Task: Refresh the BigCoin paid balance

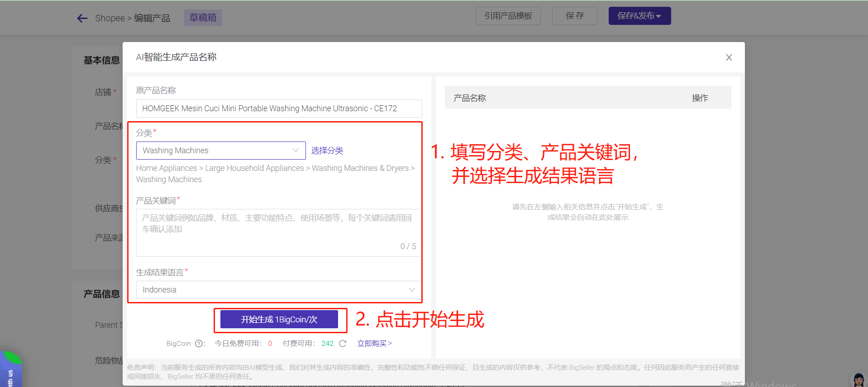Action: (x=343, y=344)
